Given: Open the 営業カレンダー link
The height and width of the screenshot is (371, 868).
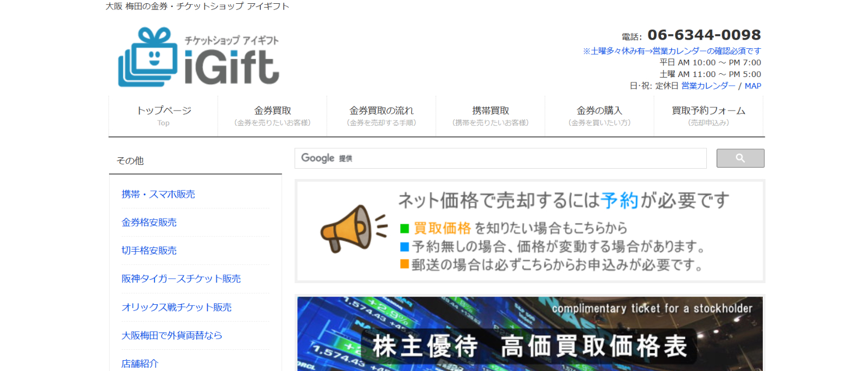Looking at the screenshot, I should pos(708,86).
